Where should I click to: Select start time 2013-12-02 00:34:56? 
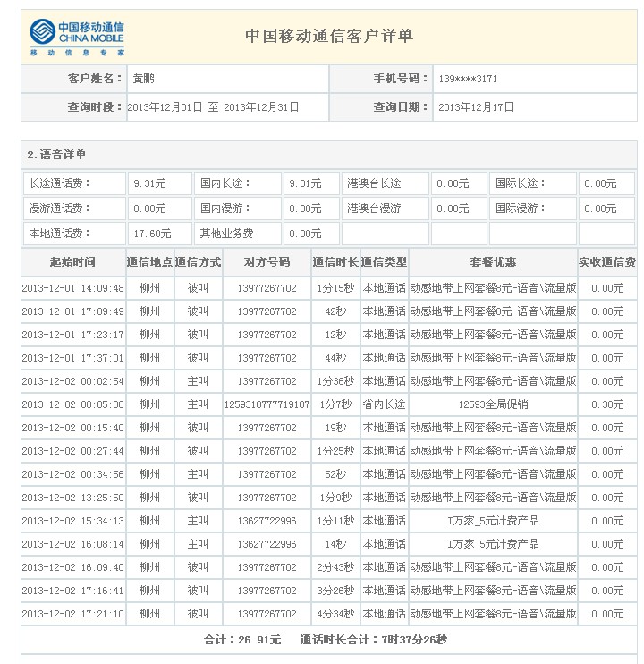(x=72, y=474)
